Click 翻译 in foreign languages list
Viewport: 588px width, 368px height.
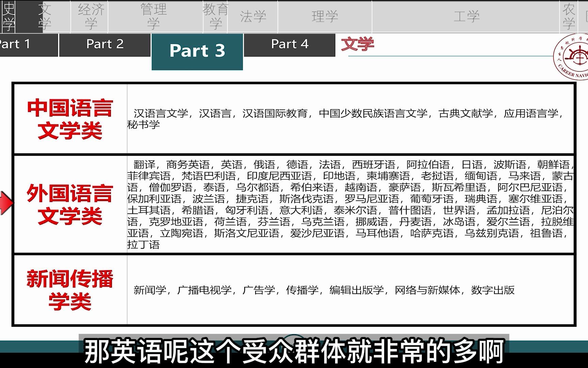coord(144,165)
